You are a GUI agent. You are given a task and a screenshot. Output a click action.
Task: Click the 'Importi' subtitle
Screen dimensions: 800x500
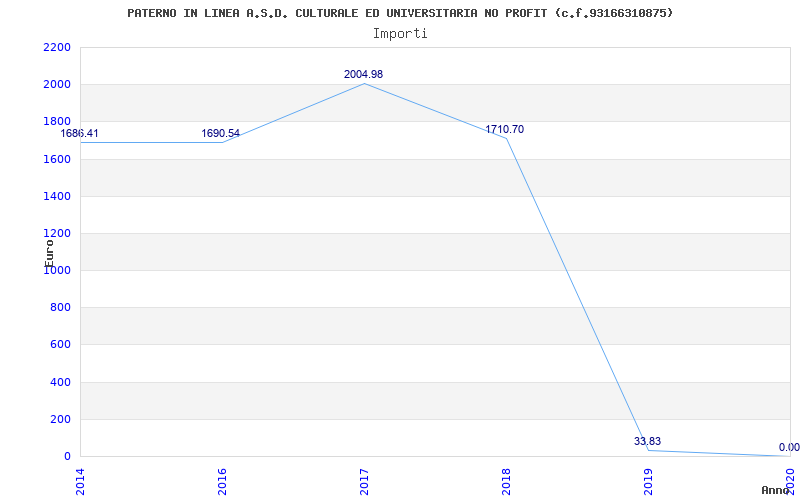coord(400,34)
